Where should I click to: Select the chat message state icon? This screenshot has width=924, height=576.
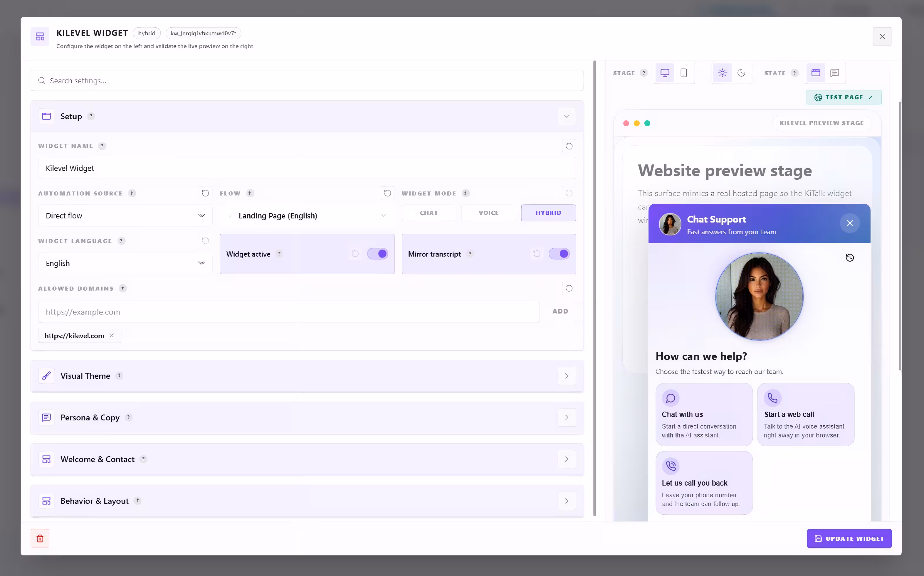(x=834, y=73)
